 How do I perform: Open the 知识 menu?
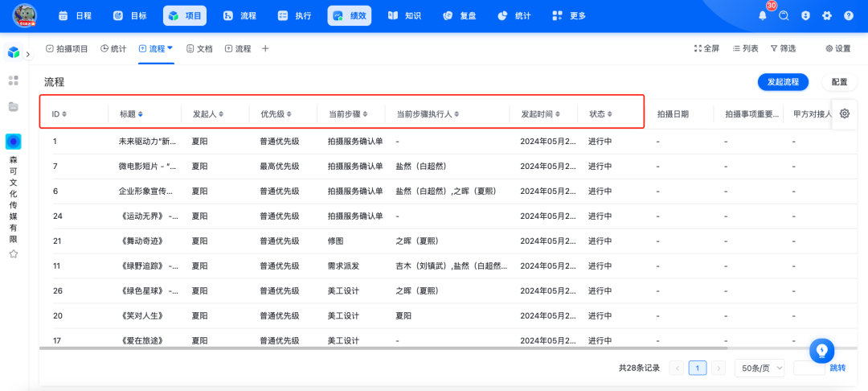[x=404, y=15]
